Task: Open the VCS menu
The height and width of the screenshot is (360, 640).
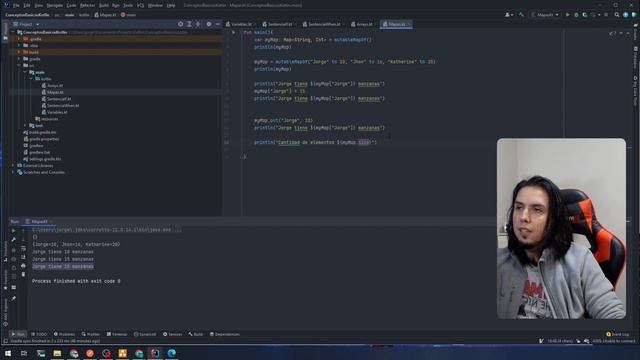Action: tap(140, 5)
